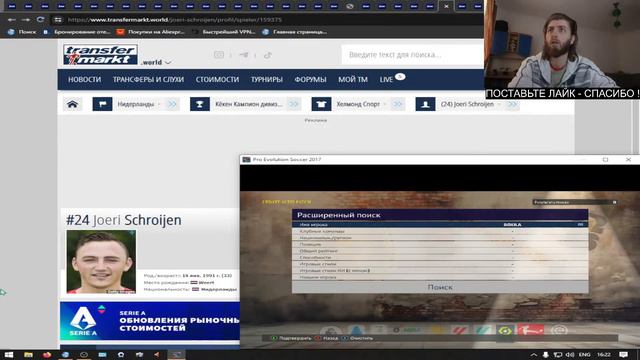Screen dimensions: 640x360
Task: Select the Способности row in PES search
Action: (x=440, y=257)
